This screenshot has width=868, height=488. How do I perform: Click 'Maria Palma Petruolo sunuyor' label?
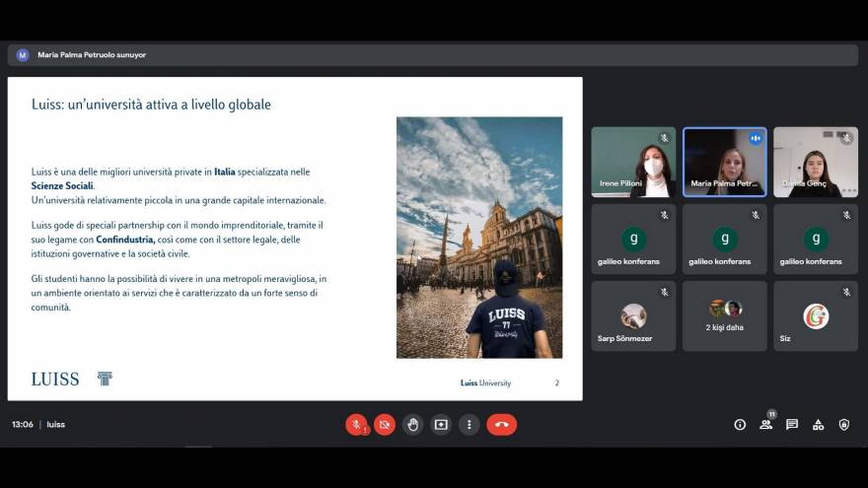pyautogui.click(x=92, y=55)
